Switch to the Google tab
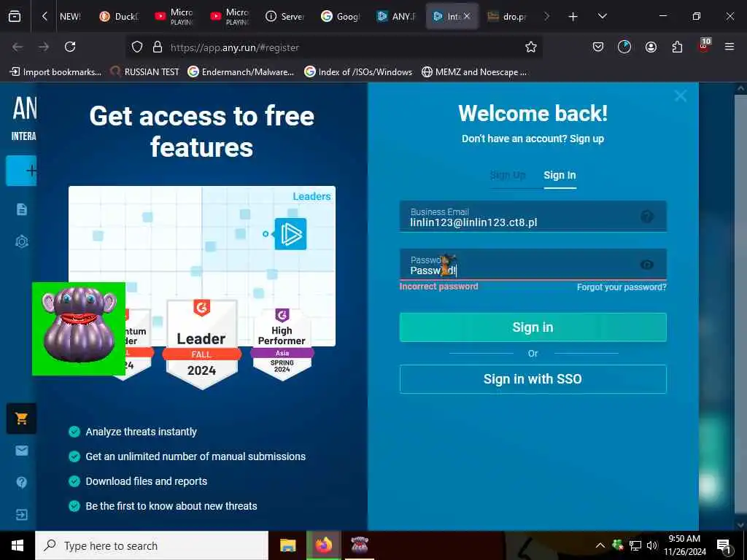The height and width of the screenshot is (560, 747). pos(340,16)
